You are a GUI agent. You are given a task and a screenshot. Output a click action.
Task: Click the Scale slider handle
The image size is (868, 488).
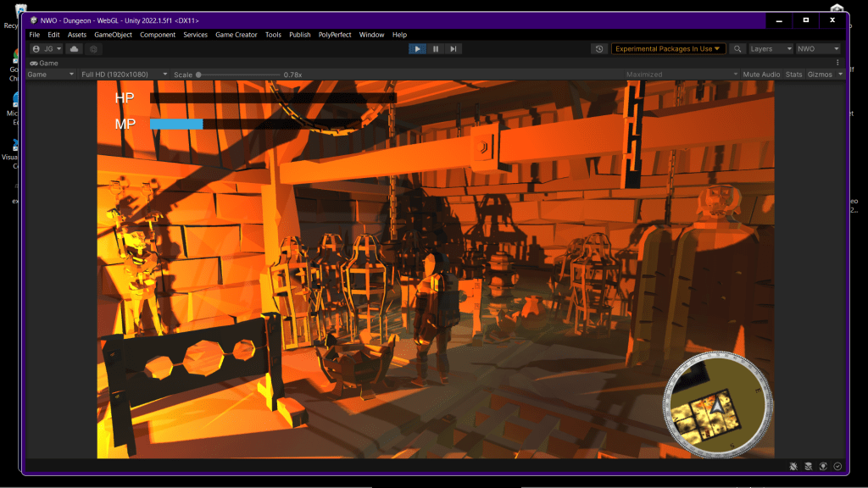(198, 75)
